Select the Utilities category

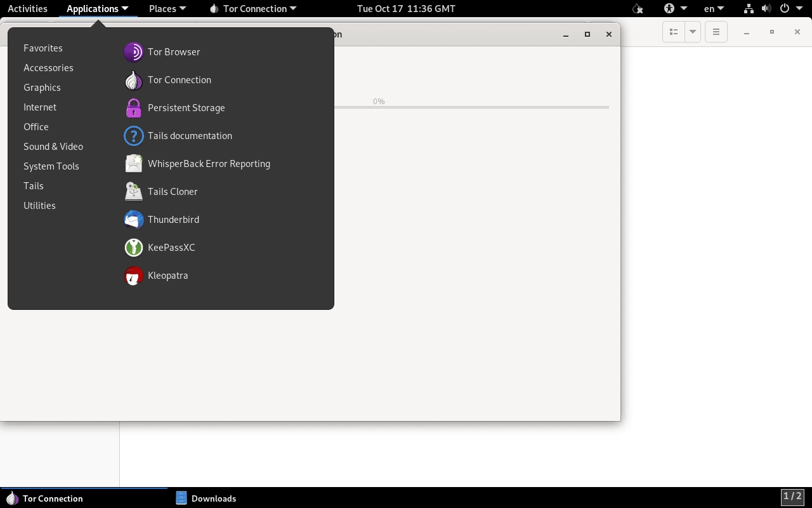point(39,206)
